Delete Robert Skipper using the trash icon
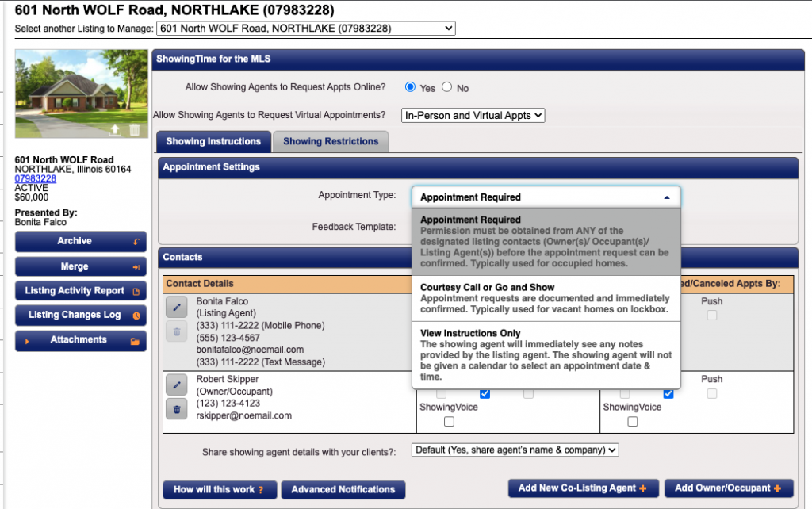Viewport: 812px width, 509px height. [x=177, y=409]
